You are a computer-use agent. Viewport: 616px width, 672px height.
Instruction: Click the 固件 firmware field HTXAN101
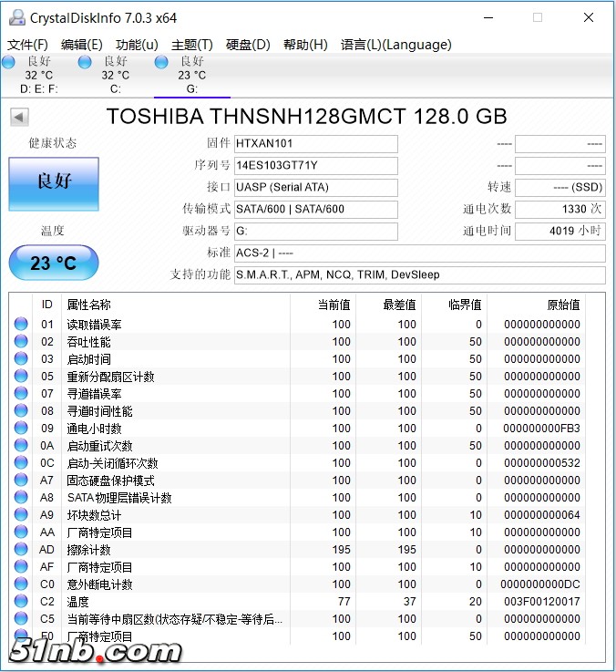click(315, 143)
